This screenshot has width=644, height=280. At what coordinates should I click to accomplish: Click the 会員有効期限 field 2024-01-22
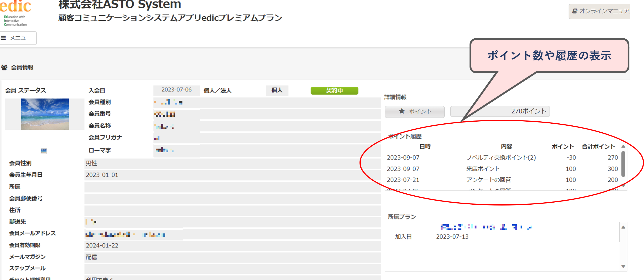click(x=232, y=245)
